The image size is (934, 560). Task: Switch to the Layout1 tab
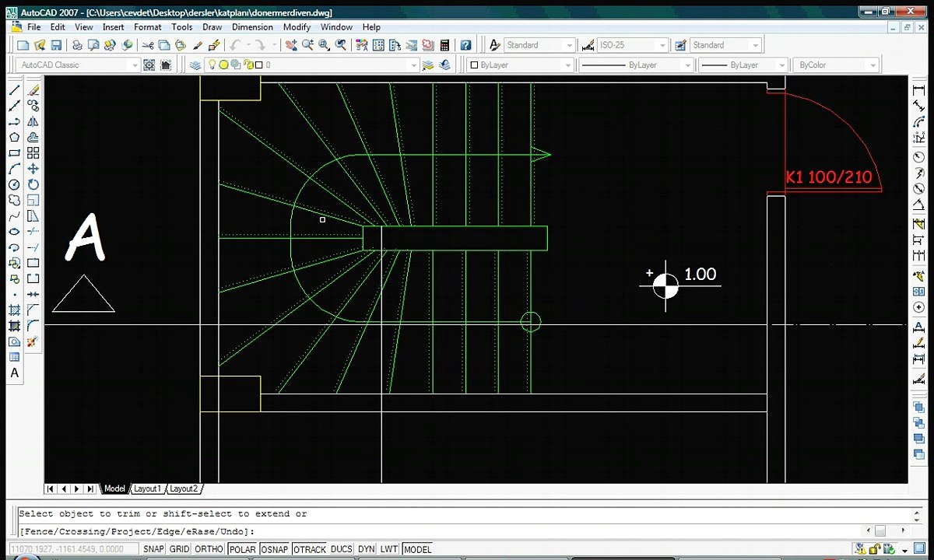coord(146,488)
